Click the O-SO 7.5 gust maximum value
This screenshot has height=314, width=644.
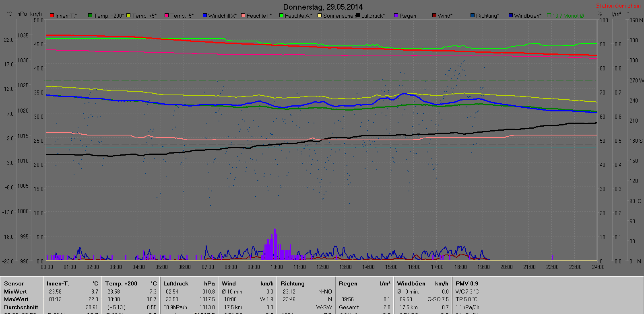[x=438, y=299]
